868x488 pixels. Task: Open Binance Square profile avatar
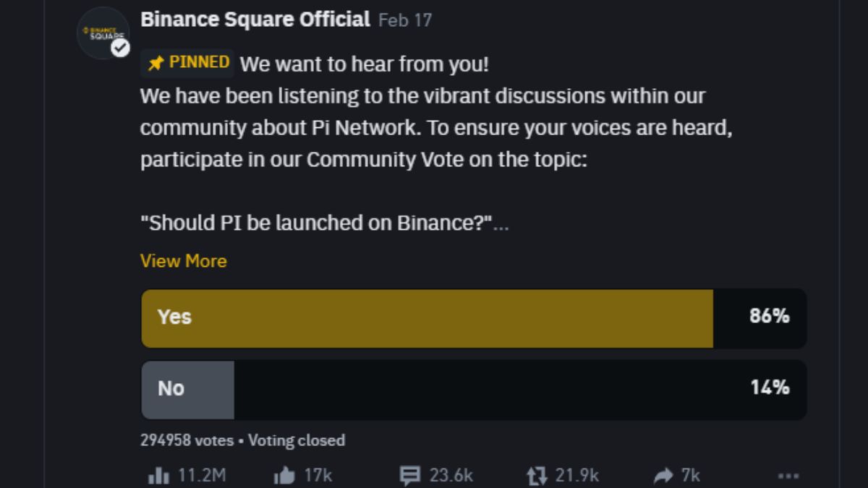[103, 33]
